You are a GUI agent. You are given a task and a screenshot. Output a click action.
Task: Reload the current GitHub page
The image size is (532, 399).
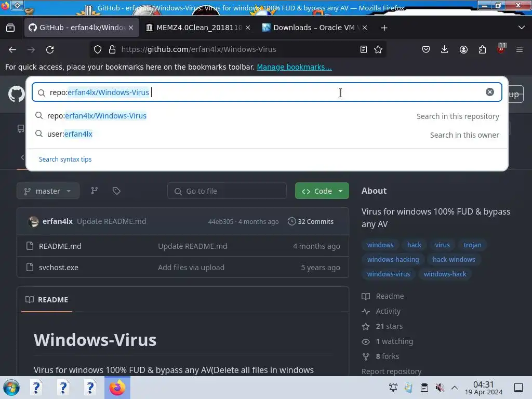click(x=50, y=49)
